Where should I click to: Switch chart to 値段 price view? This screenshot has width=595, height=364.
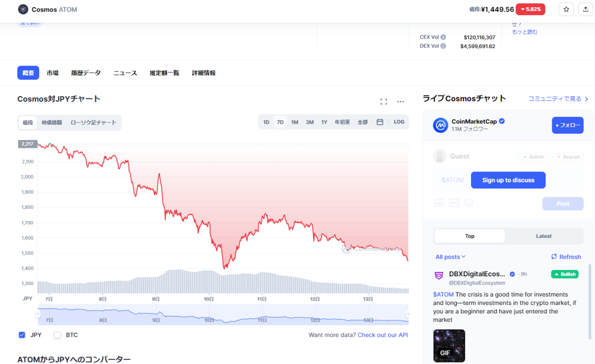click(28, 122)
